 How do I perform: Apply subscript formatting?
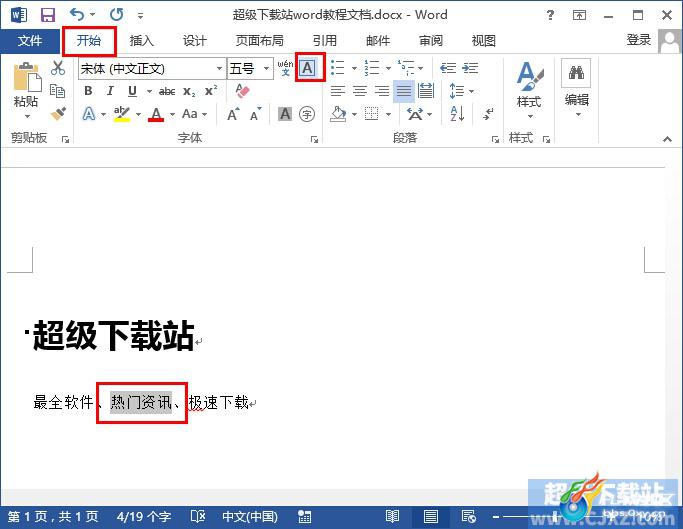[189, 91]
